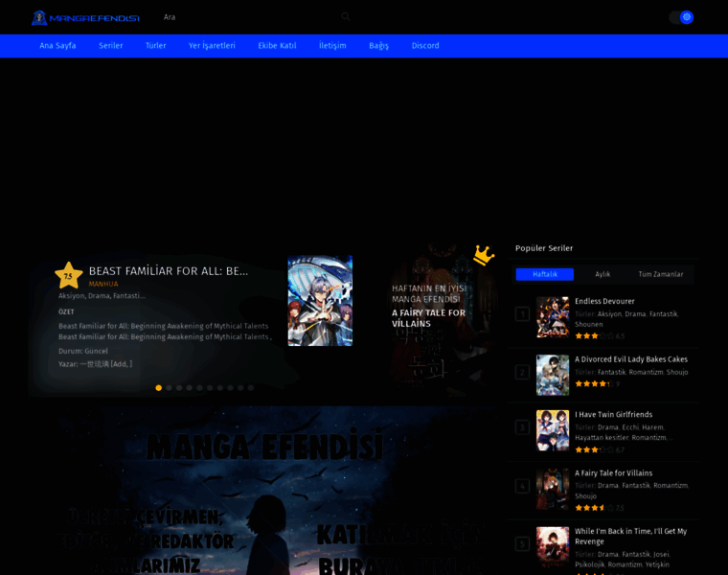
Task: Click Divorced Evil Lady star rating
Action: click(594, 384)
